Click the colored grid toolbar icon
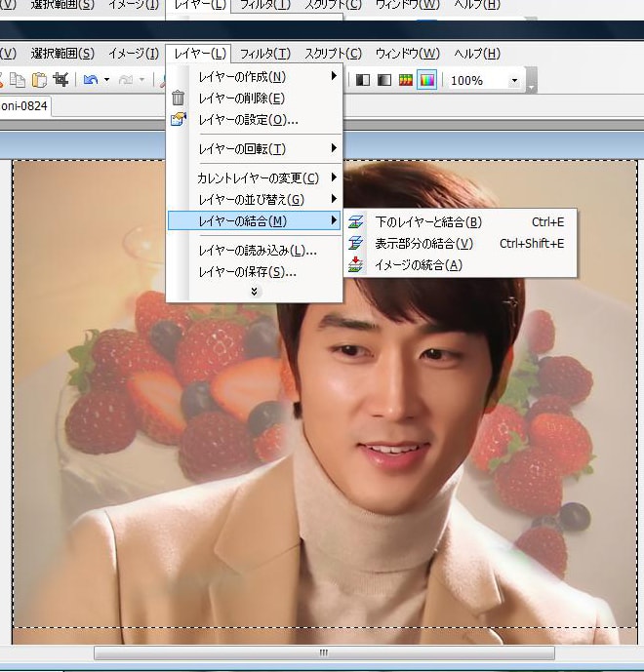644x672 pixels. 406,80
